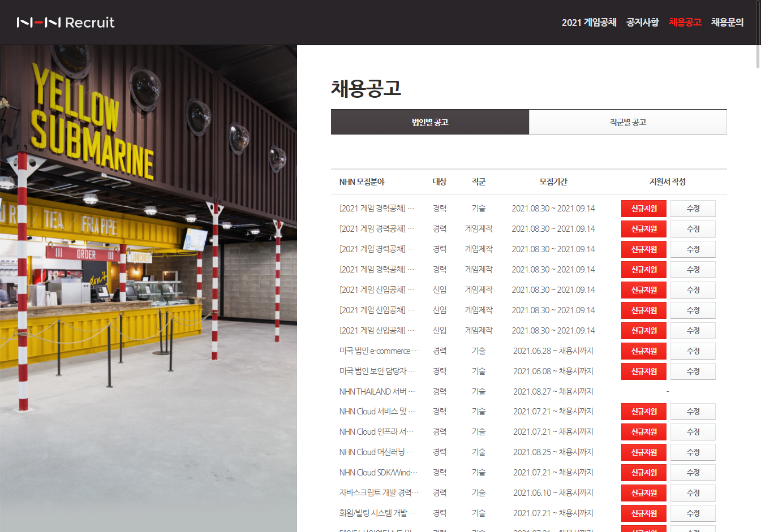Open the 게임 경력공채 posting with 기술 직군
Viewport: 761px width, 532px height.
377,209
